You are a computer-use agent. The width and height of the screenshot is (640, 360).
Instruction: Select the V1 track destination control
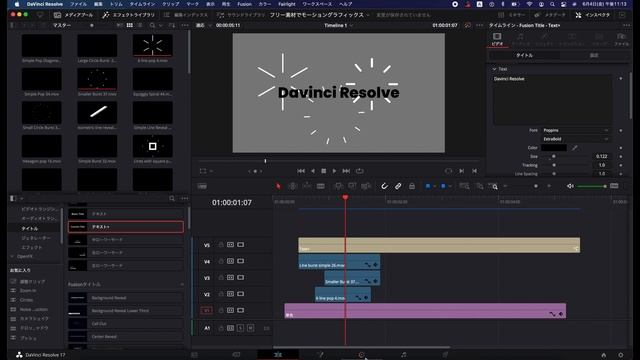coord(207,310)
